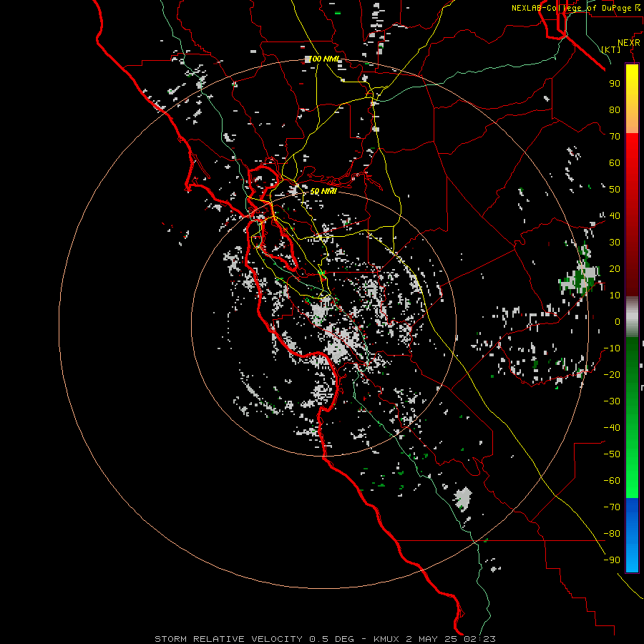Click the solid gray echo blob south-southeast of the 50 NMI ring
644x644 pixels.
point(463,498)
